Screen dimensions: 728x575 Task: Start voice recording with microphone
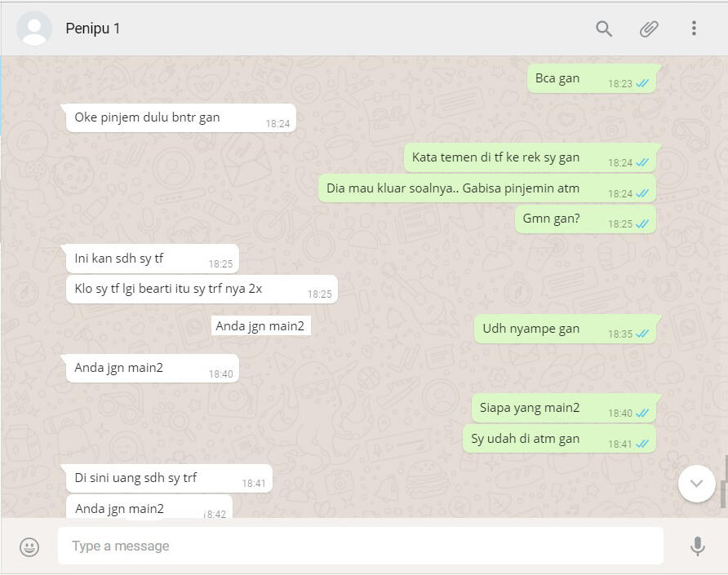[697, 546]
